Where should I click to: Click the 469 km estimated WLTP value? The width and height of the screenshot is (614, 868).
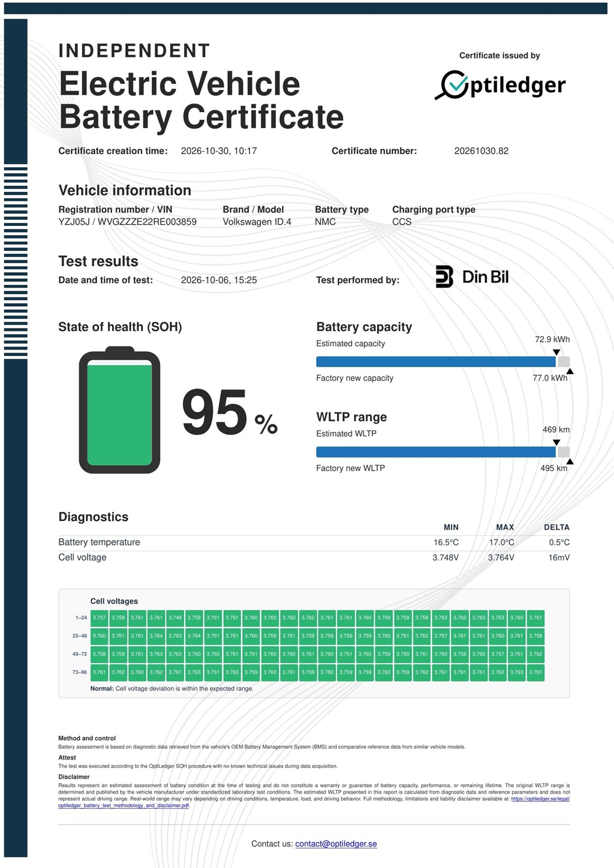[556, 430]
